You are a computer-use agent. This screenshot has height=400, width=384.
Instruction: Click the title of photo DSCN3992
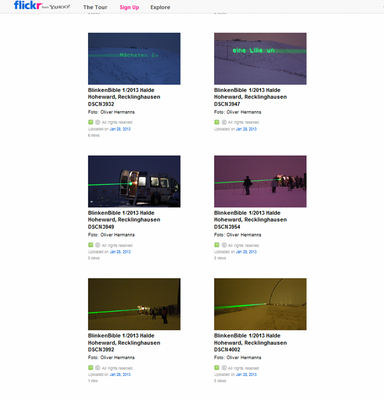pos(124,343)
